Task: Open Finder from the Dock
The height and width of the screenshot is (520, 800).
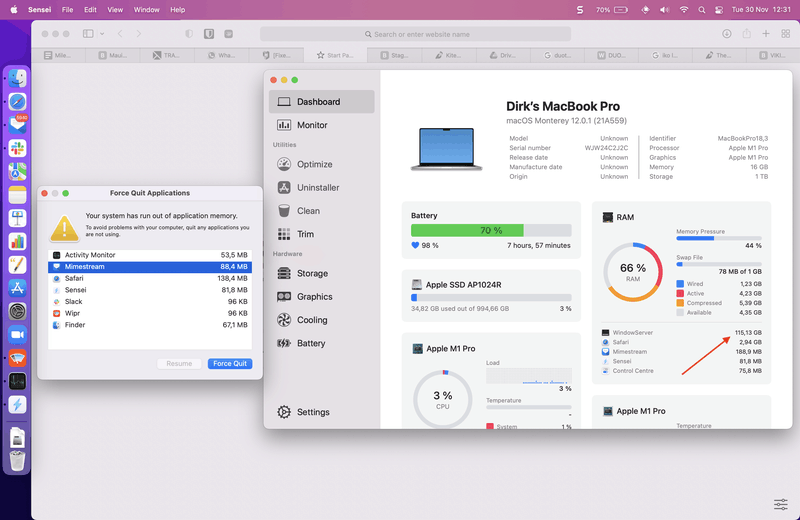Action: [x=17, y=78]
